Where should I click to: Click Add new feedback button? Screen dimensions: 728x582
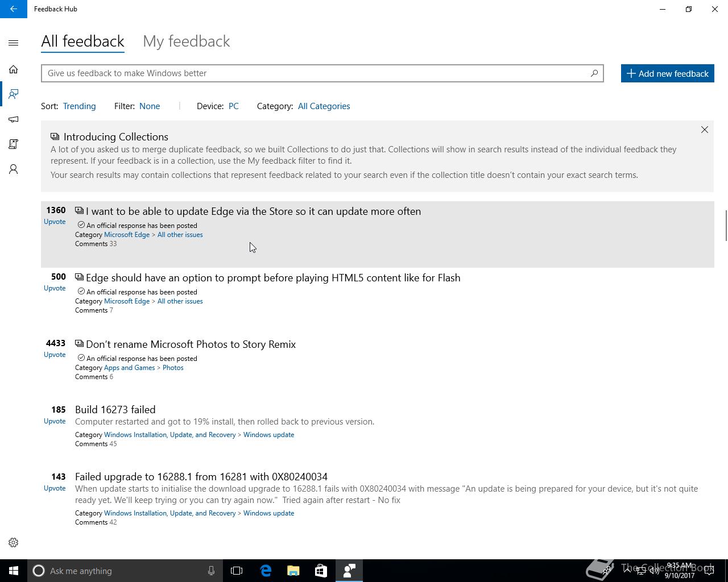(x=668, y=73)
